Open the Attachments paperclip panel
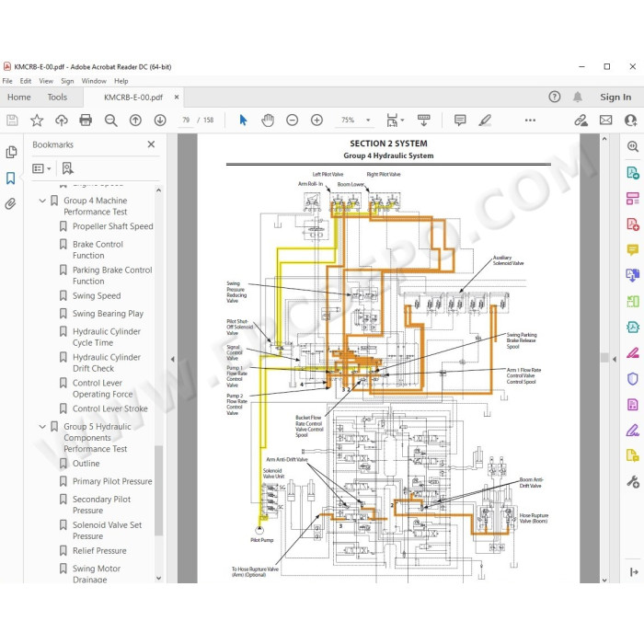This screenshot has height=644, width=644. click(x=11, y=203)
